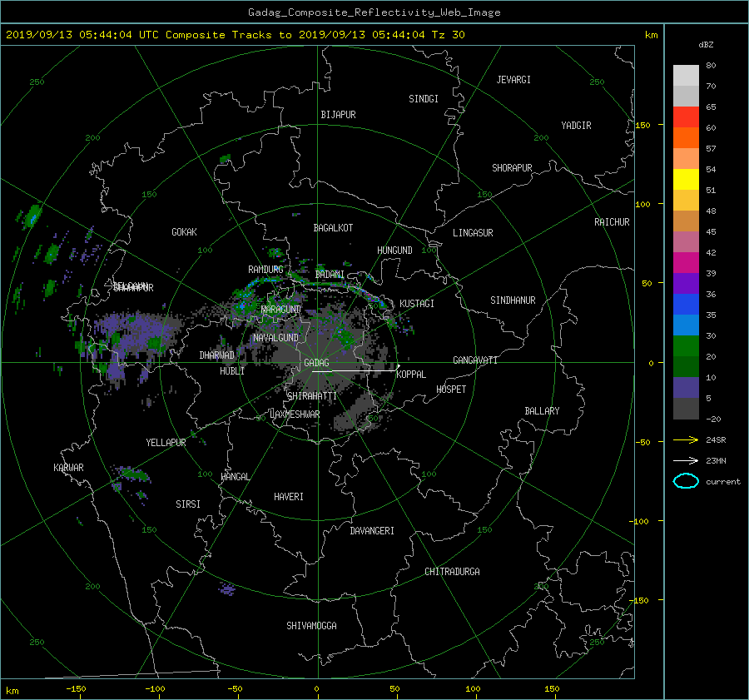Viewport: 749px width, 700px height.
Task: Select the bright green swatch below the 30 label
Action: [686, 346]
